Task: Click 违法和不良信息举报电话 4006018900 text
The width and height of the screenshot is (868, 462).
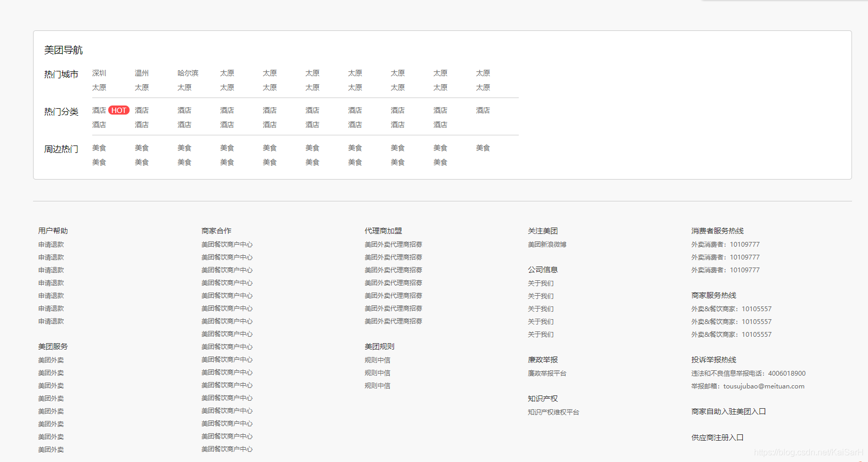Action: pos(749,374)
